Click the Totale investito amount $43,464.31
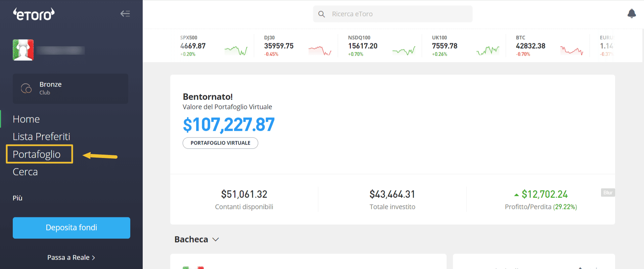The width and height of the screenshot is (644, 269). [392, 194]
